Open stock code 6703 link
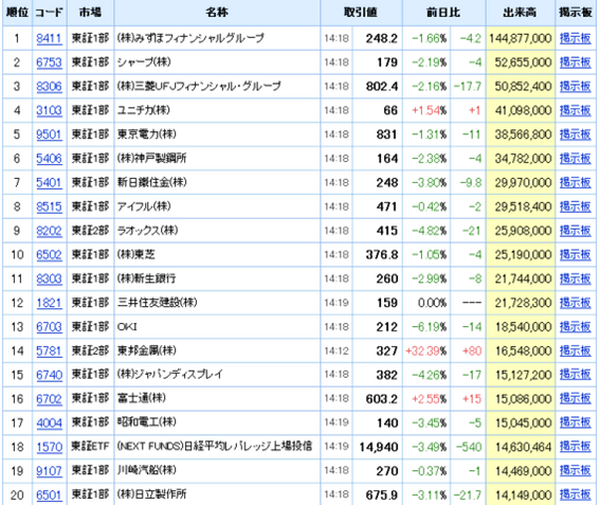This screenshot has height=505, width=600. click(49, 327)
